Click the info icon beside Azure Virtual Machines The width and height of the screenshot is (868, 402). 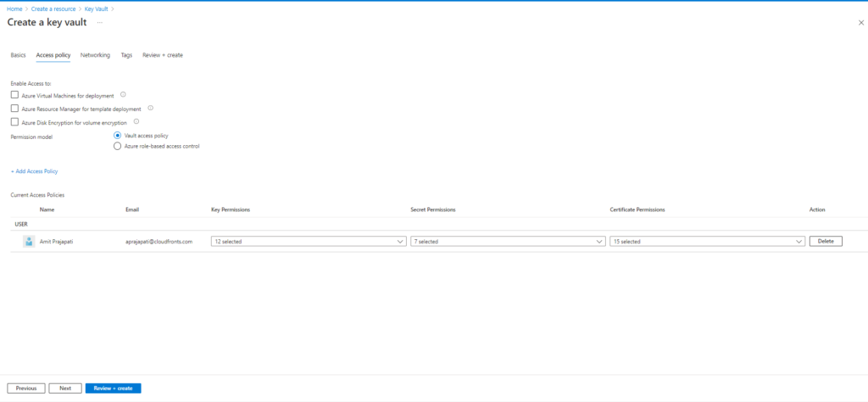[x=123, y=95]
